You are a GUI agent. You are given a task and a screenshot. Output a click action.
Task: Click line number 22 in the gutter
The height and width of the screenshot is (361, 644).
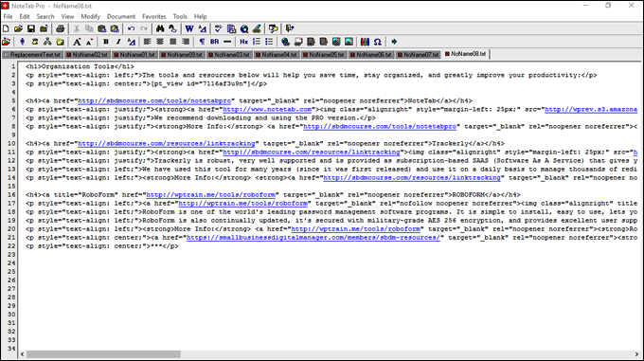11,246
